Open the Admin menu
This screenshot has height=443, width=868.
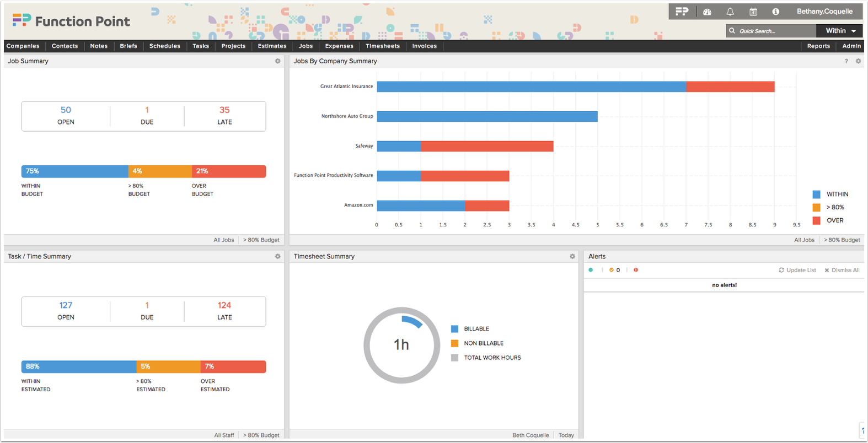point(851,46)
